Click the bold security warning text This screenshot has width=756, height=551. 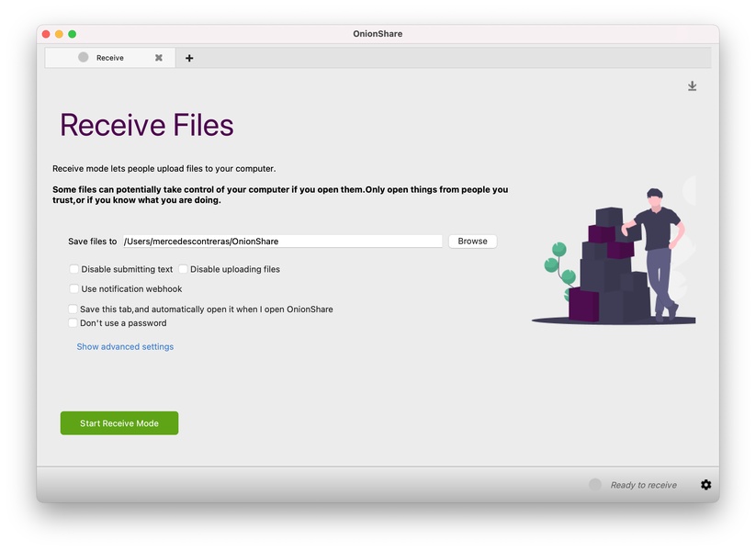click(x=280, y=195)
